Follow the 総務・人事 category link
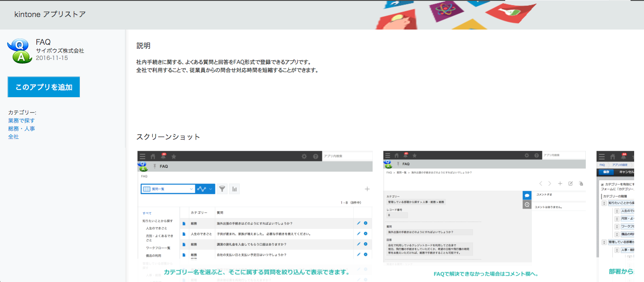The height and width of the screenshot is (282, 644). (x=21, y=128)
